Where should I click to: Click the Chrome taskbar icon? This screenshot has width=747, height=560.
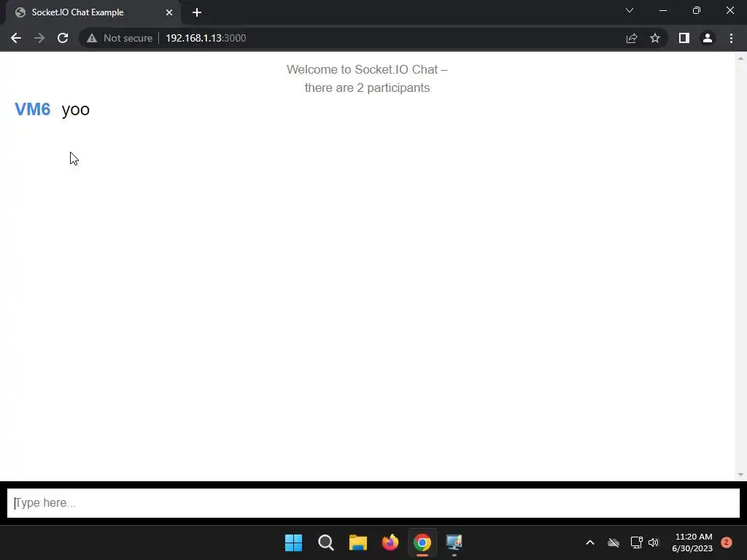(x=422, y=542)
